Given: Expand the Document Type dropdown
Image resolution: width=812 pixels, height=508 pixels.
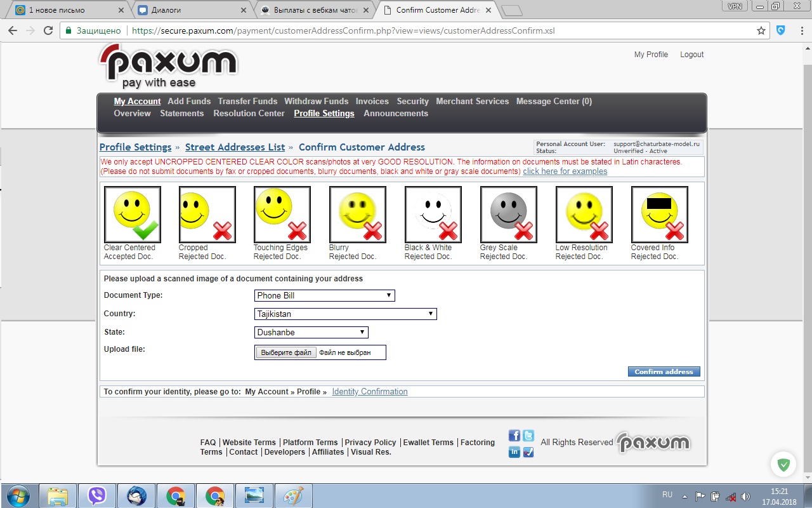Looking at the screenshot, I should [x=324, y=295].
